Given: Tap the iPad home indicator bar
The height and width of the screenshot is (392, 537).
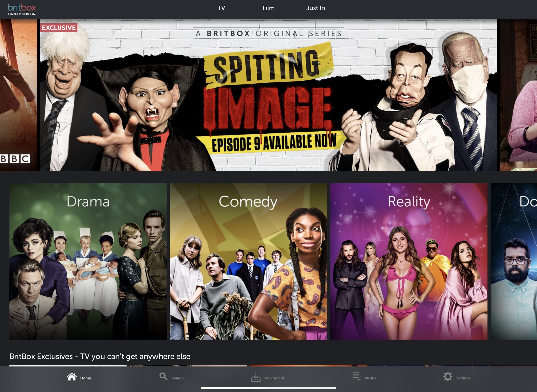Looking at the screenshot, I should pyautogui.click(x=268, y=388).
